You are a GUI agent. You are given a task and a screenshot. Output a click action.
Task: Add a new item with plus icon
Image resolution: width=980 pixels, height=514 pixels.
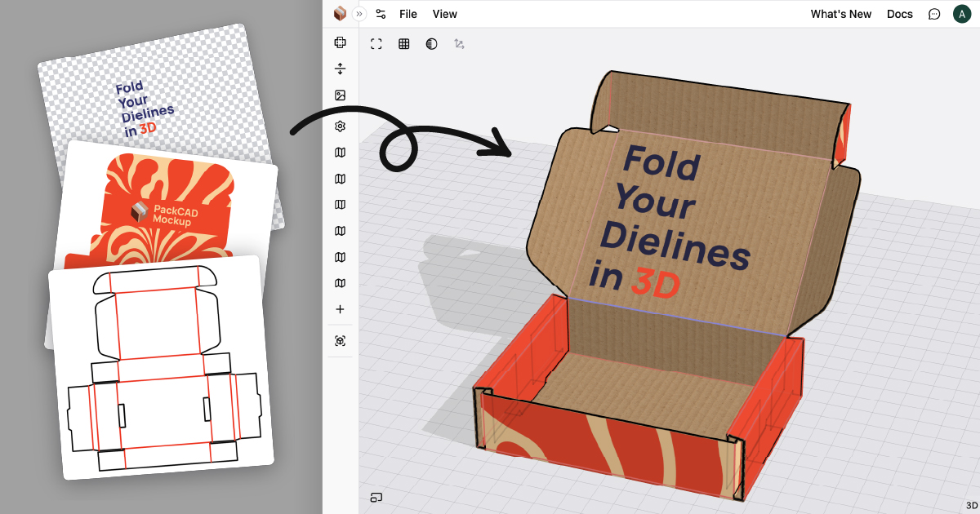pyautogui.click(x=341, y=309)
